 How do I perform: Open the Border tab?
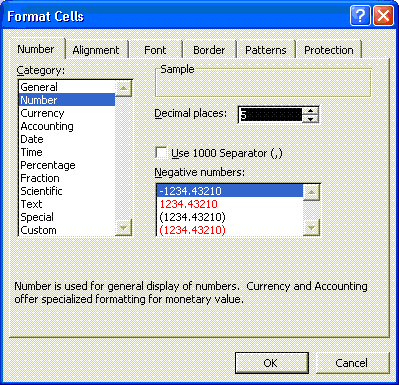pyautogui.click(x=209, y=50)
